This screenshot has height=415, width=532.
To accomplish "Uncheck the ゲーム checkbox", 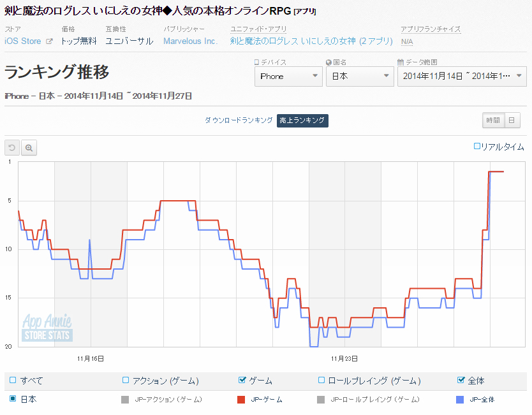I will pyautogui.click(x=242, y=380).
